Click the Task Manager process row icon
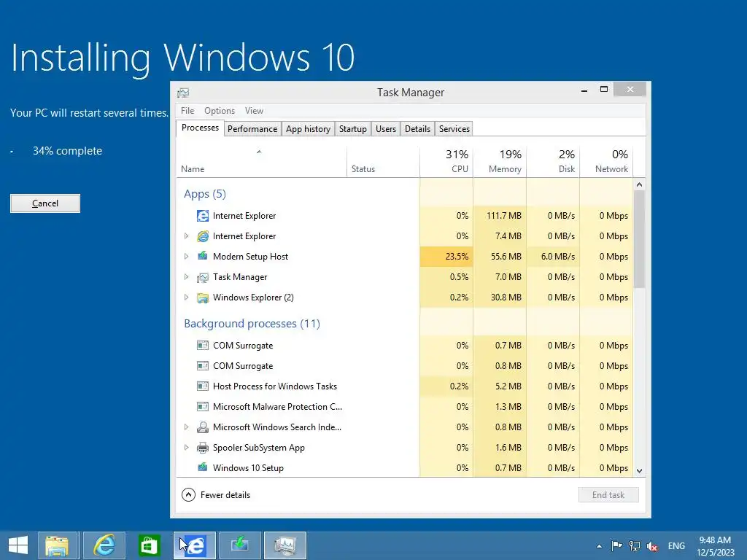This screenshot has height=560, width=747. tap(203, 277)
